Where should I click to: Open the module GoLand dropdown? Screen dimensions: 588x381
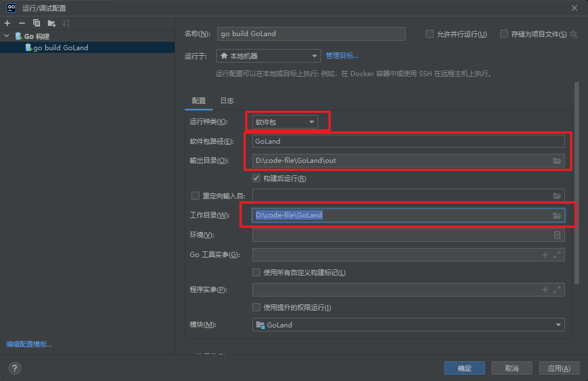[408, 325]
